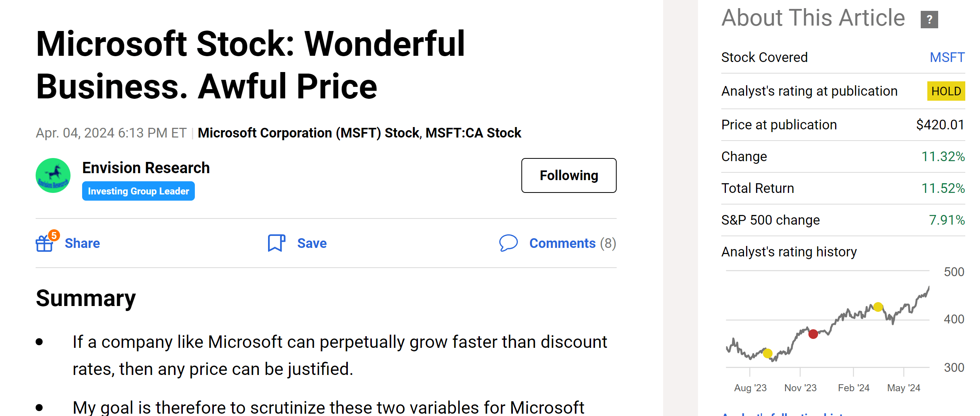Click the notification badge on Share icon
This screenshot has width=980, height=416.
click(54, 235)
